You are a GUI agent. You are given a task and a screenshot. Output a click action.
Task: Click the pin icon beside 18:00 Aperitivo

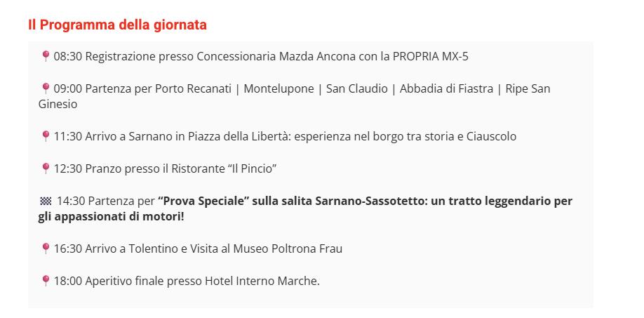(46, 281)
